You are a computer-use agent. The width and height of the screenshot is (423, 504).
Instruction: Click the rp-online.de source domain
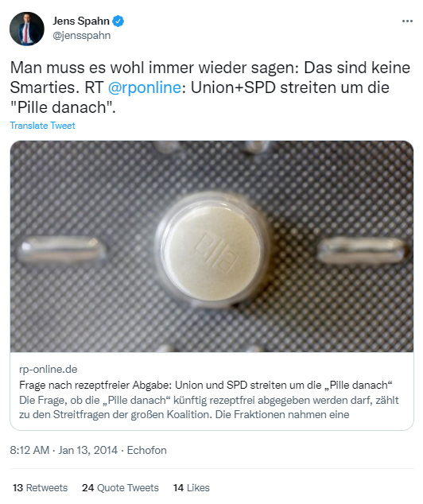pyautogui.click(x=49, y=369)
